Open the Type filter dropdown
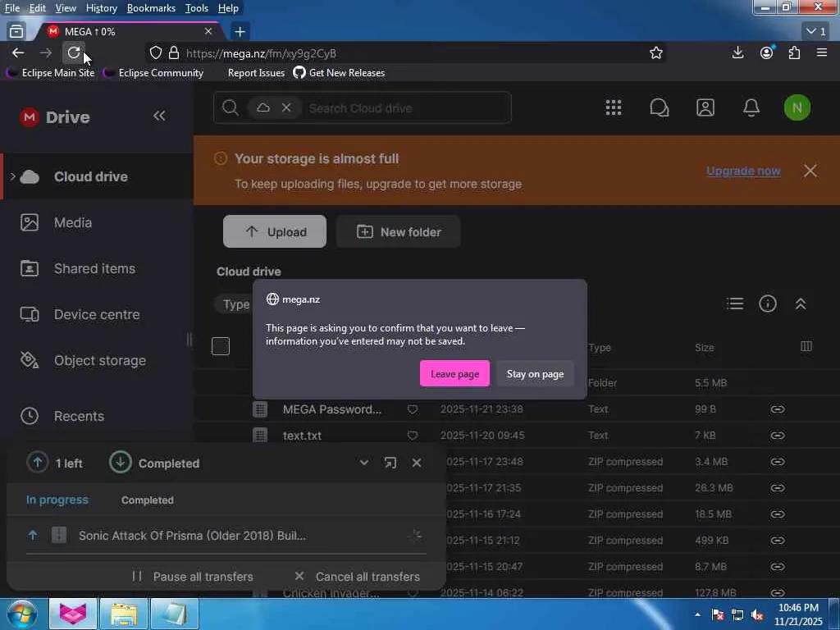 click(235, 304)
